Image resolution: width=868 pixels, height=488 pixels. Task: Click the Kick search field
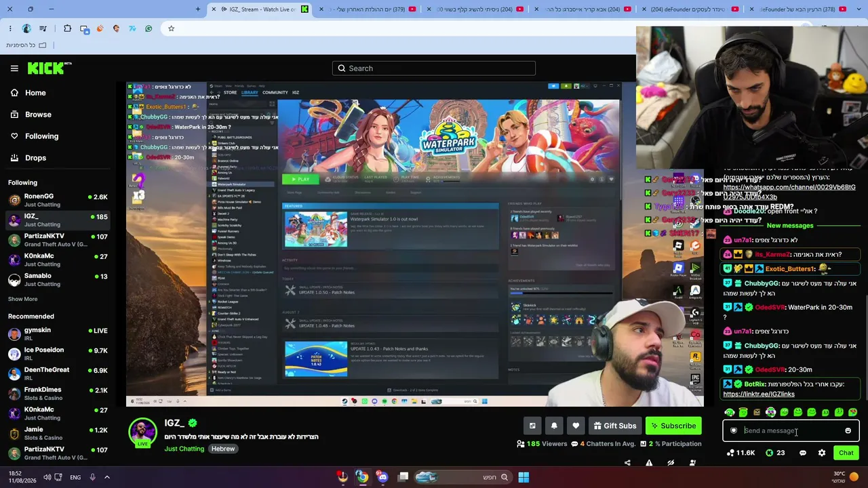coord(434,68)
